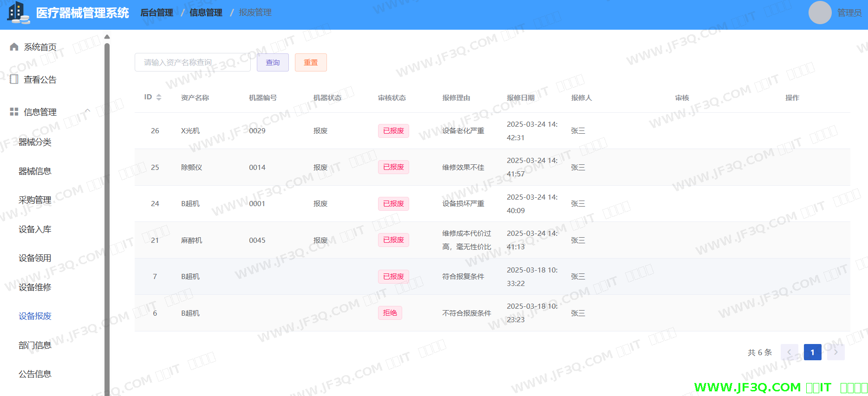Sort the table by ID column arrows
The width and height of the screenshot is (868, 396).
coord(159,97)
